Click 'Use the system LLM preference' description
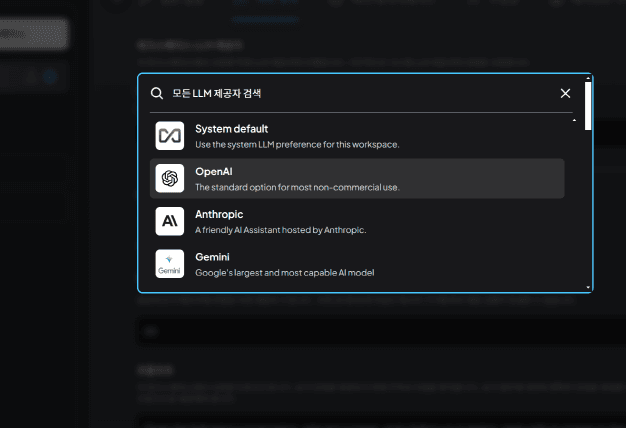The image size is (626, 428). (x=297, y=145)
